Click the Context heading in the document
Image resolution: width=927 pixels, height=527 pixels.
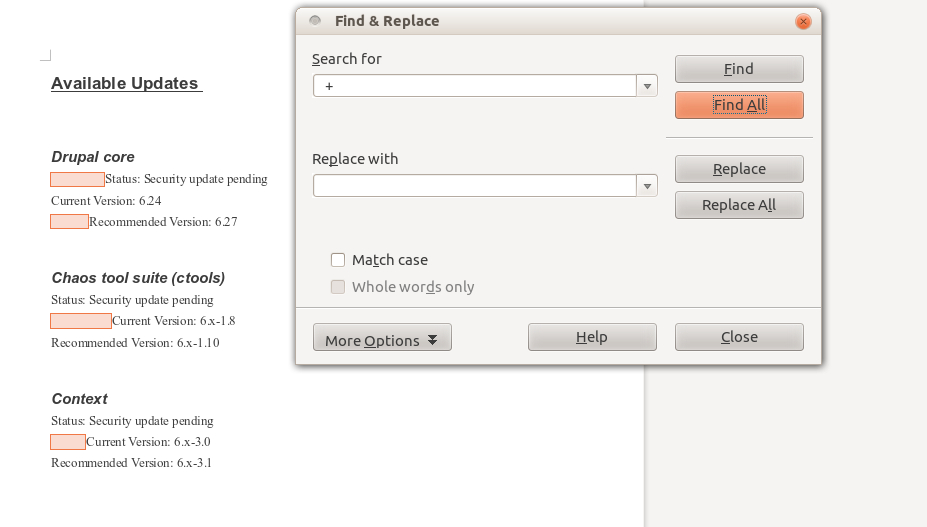(x=79, y=399)
